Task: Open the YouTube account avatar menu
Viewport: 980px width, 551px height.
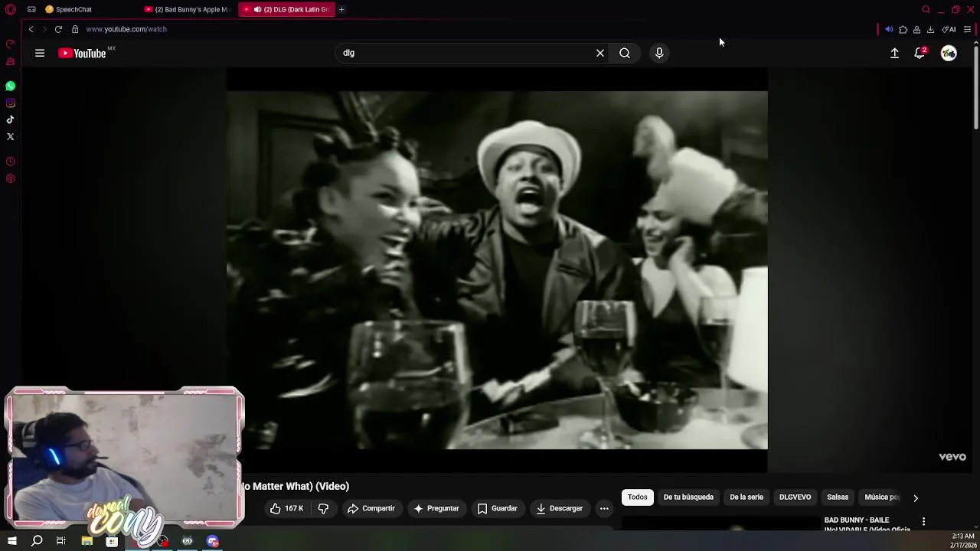Action: click(x=949, y=53)
